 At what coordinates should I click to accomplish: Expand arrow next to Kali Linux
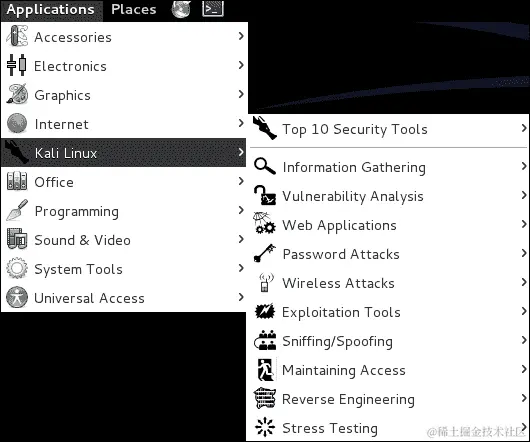[x=241, y=152]
